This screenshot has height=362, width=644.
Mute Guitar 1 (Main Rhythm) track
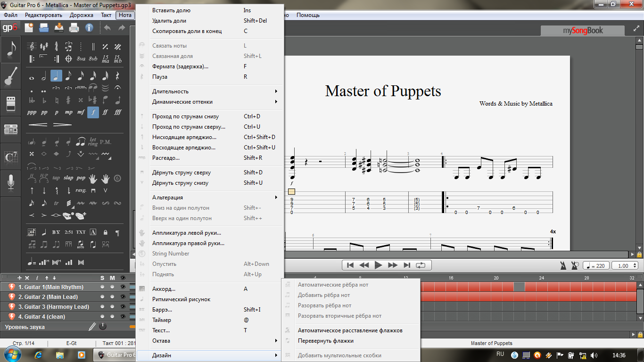point(112,287)
